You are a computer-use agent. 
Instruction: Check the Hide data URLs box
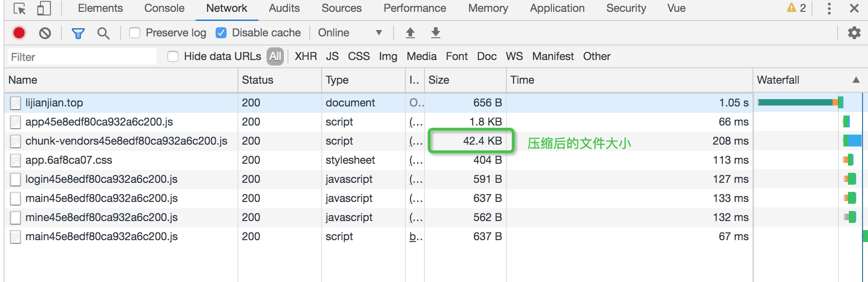coord(173,56)
